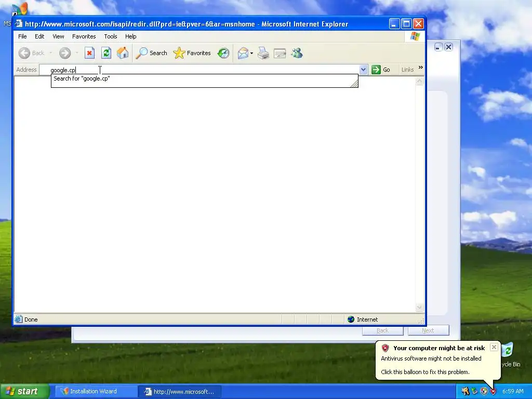Click Next in the Installation Wizard window
Screen dimensions: 532x399
[x=428, y=330]
